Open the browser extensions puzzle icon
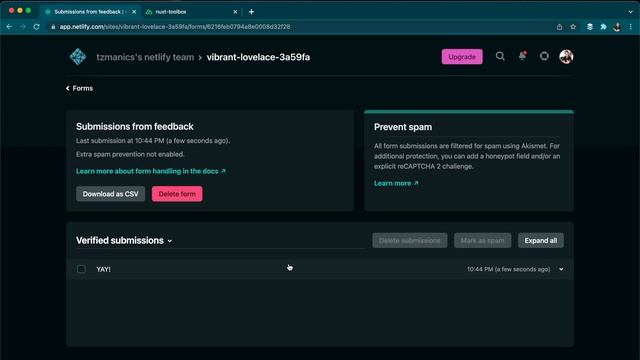Viewport: 640px width, 360px height. pos(603,27)
